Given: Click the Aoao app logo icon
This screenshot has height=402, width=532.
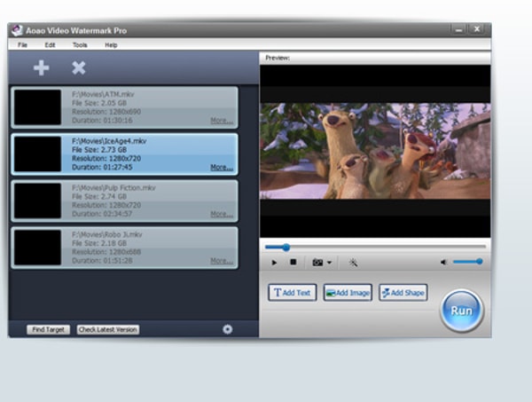Looking at the screenshot, I should tap(17, 30).
